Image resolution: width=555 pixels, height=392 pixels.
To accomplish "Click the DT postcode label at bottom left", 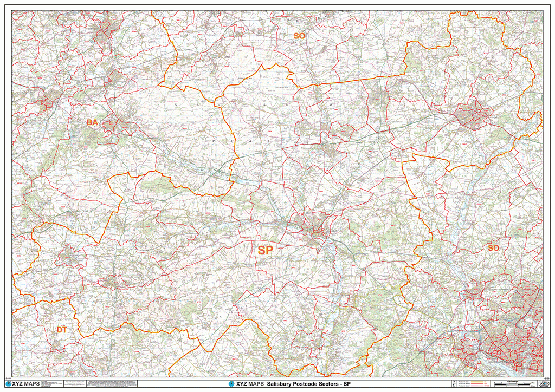I will (x=61, y=329).
